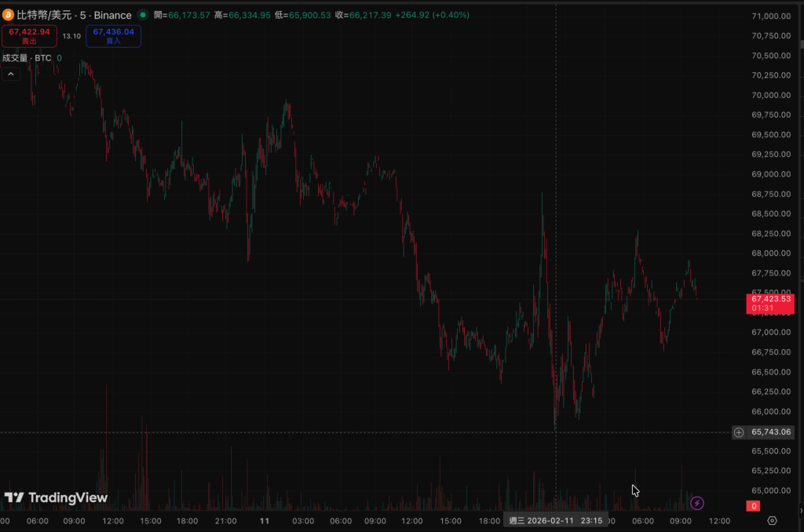
Task: Click the Bitcoin symbol logo icon
Action: point(9,15)
